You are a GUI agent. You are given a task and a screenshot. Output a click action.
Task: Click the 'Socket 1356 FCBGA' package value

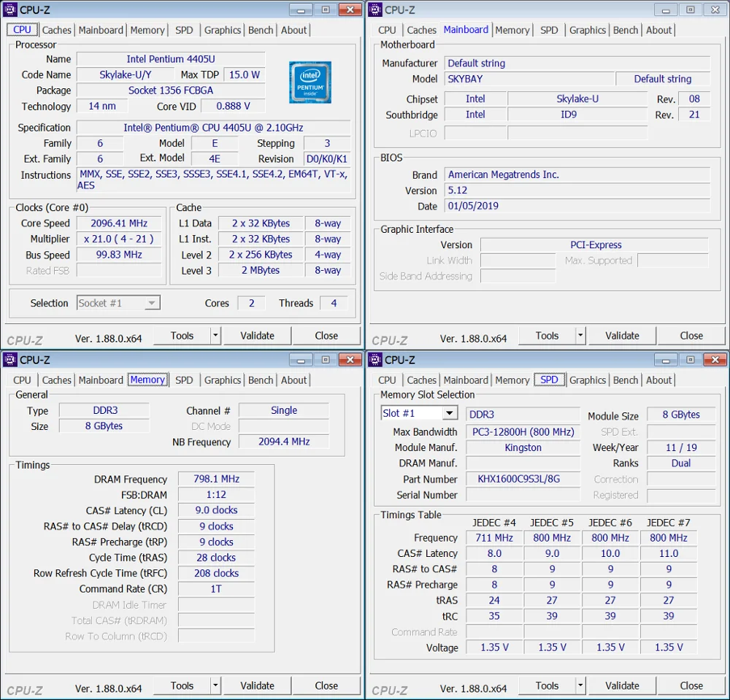click(x=171, y=91)
